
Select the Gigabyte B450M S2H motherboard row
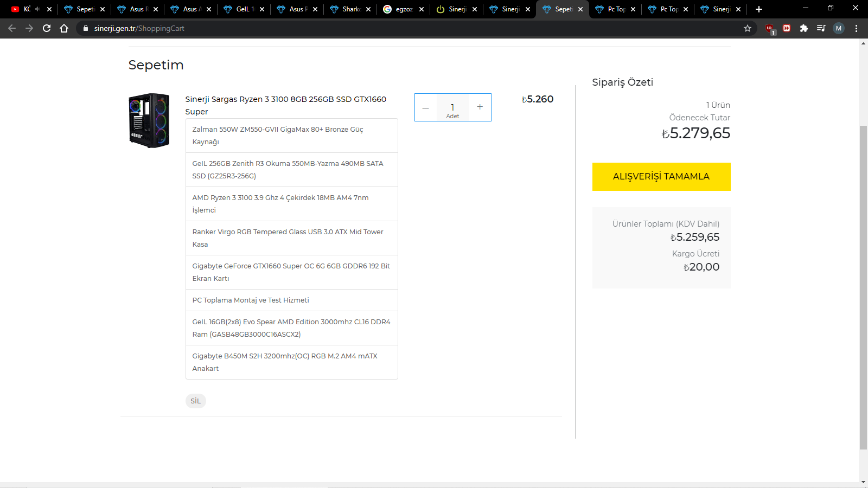(x=292, y=362)
